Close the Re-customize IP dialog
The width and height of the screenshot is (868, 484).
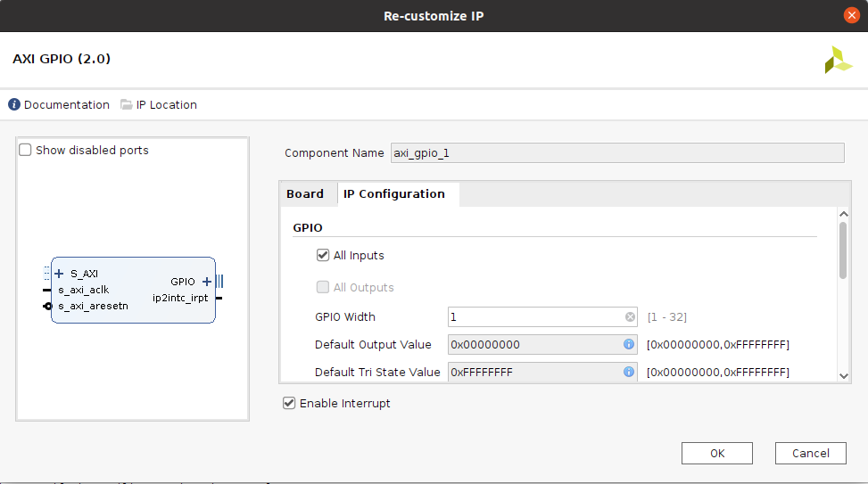pos(851,15)
